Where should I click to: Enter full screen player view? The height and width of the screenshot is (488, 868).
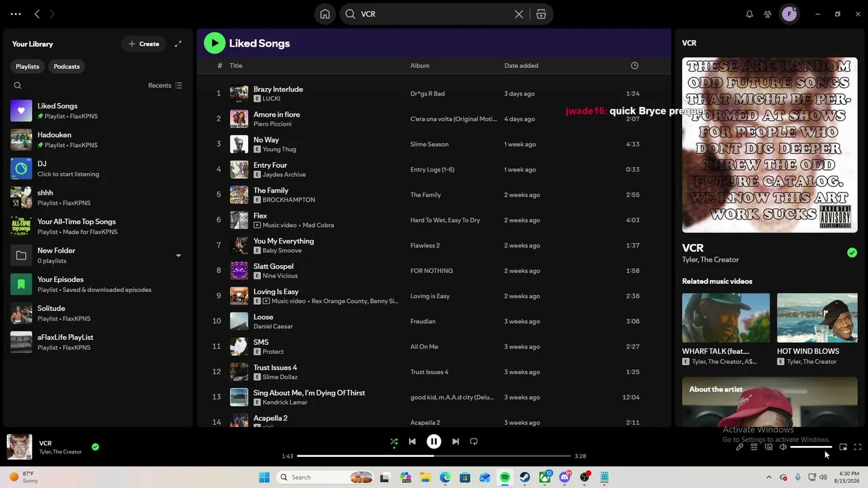(858, 447)
